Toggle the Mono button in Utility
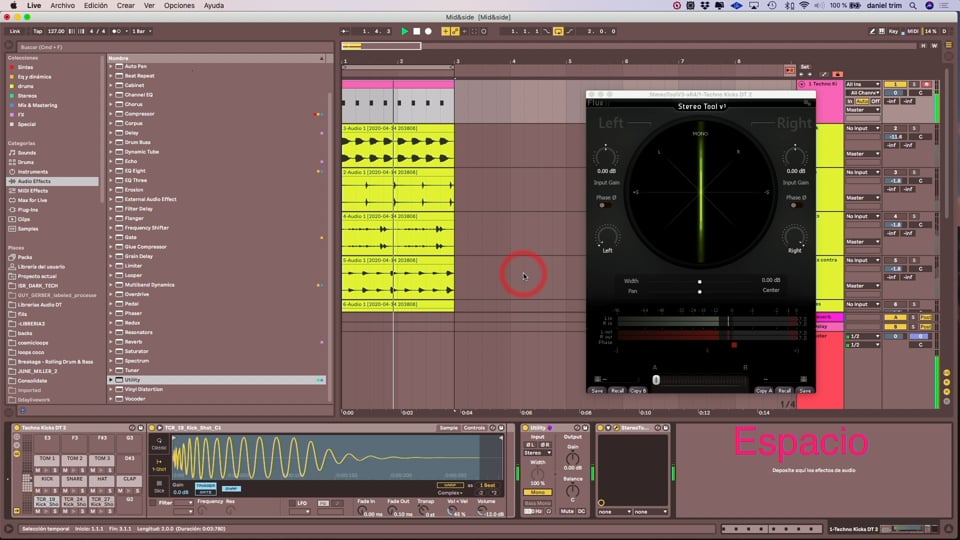 [538, 492]
